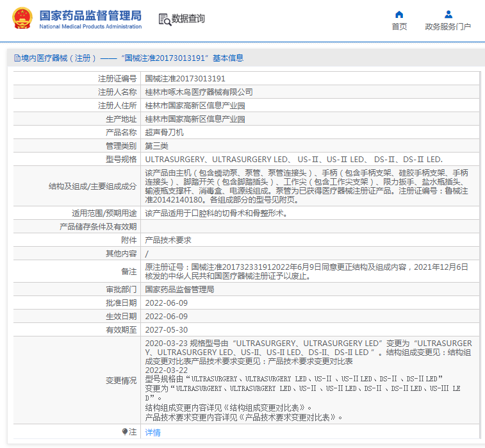485x448 pixels.
Task: Click the 产品技术要求 attachment value
Action: tap(168, 240)
